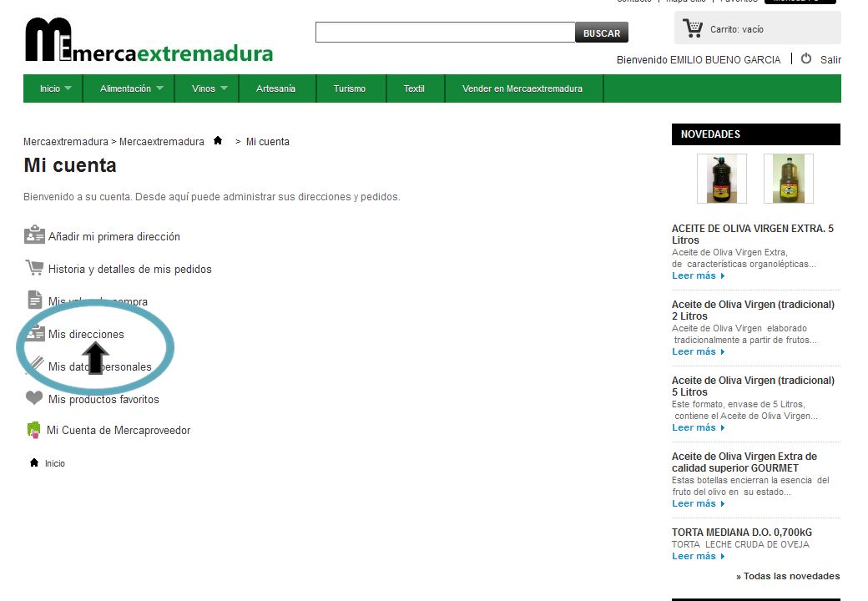Open the Artesania menu item
This screenshot has height=601, width=868.
(x=275, y=88)
